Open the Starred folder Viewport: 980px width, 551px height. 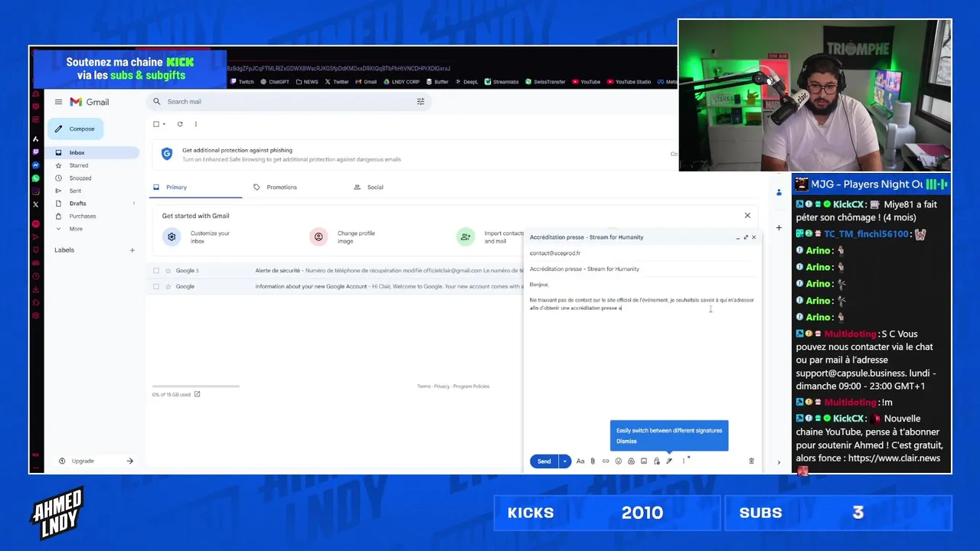point(92,165)
